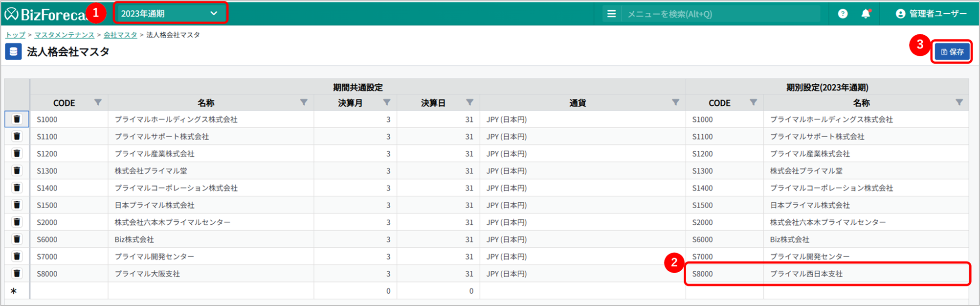
Task: Open filter for 決算月 column
Action: pos(387,102)
